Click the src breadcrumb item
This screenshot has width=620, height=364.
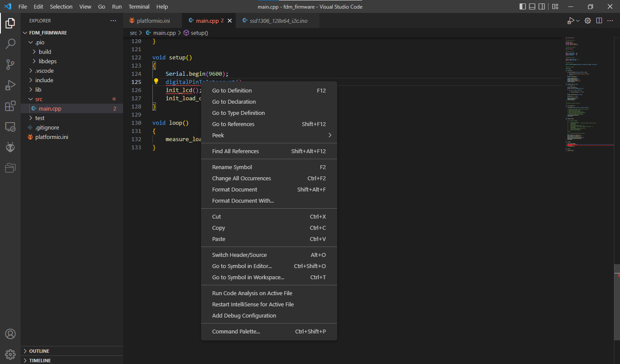pos(133,33)
